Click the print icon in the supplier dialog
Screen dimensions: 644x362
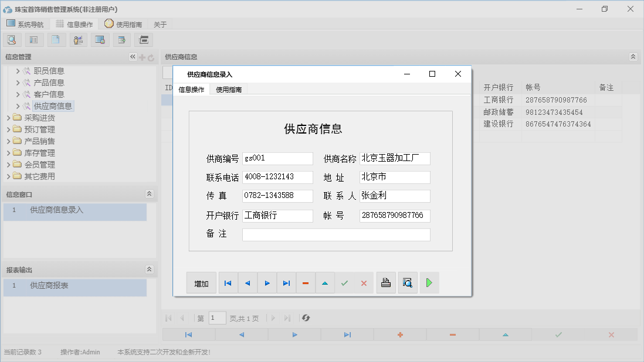386,283
